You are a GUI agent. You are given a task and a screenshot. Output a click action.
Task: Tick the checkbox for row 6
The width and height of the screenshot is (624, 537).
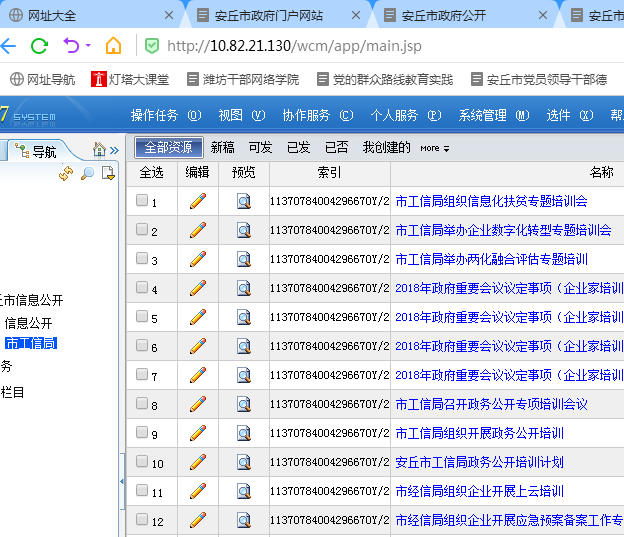142,345
